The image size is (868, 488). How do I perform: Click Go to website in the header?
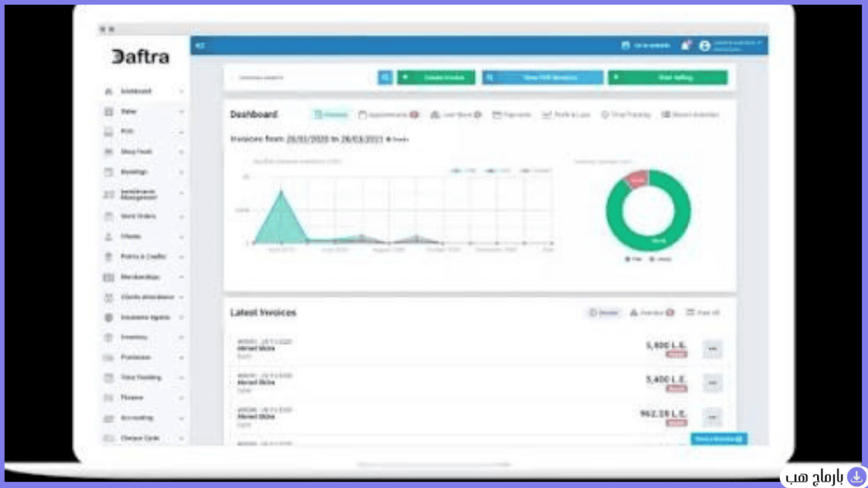pos(645,46)
